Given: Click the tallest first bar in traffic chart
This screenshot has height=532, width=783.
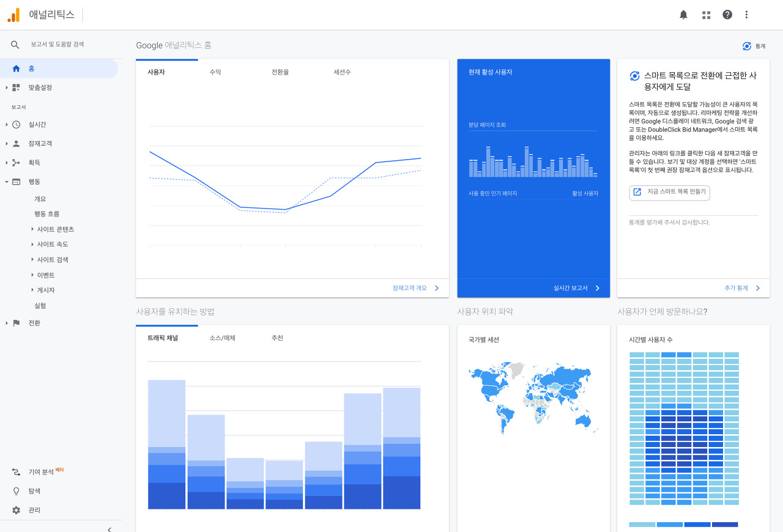Looking at the screenshot, I should (166, 445).
